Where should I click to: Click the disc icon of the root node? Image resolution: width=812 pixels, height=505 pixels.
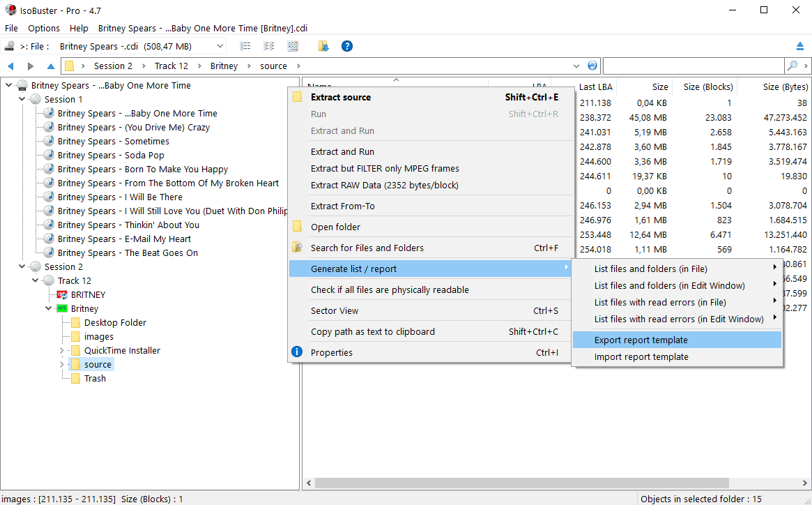point(22,86)
